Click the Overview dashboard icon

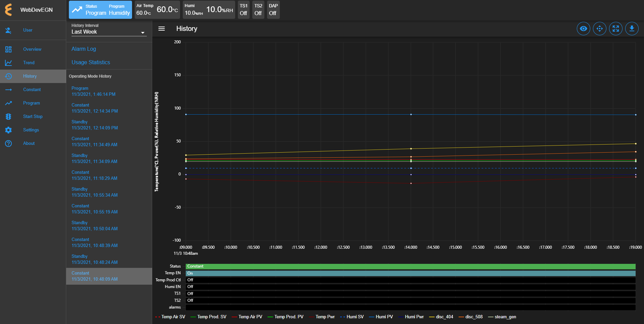(x=8, y=49)
